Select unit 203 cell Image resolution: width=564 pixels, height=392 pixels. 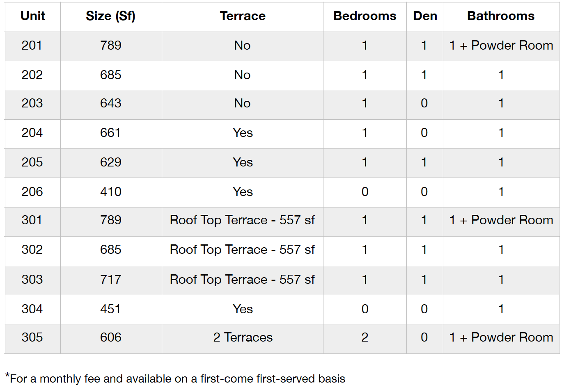[33, 104]
